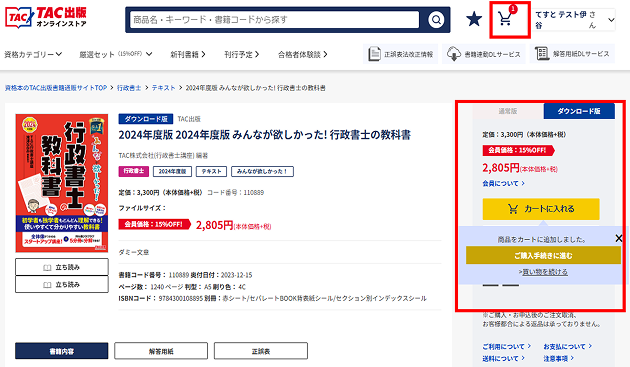The height and width of the screenshot is (367, 630).
Task: Expand the 資格カテゴリー menu
Action: (33, 54)
